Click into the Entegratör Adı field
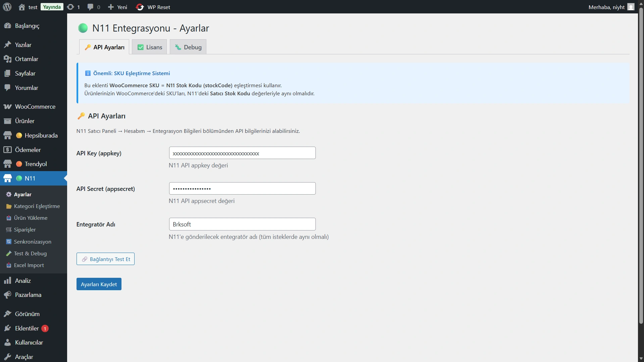The width and height of the screenshot is (644, 362). tap(242, 224)
